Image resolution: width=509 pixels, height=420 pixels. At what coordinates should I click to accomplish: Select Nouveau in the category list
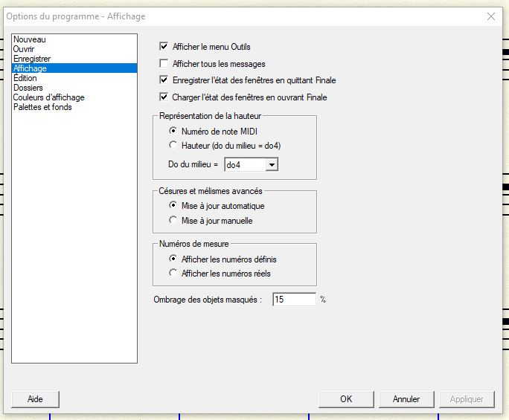[29, 39]
